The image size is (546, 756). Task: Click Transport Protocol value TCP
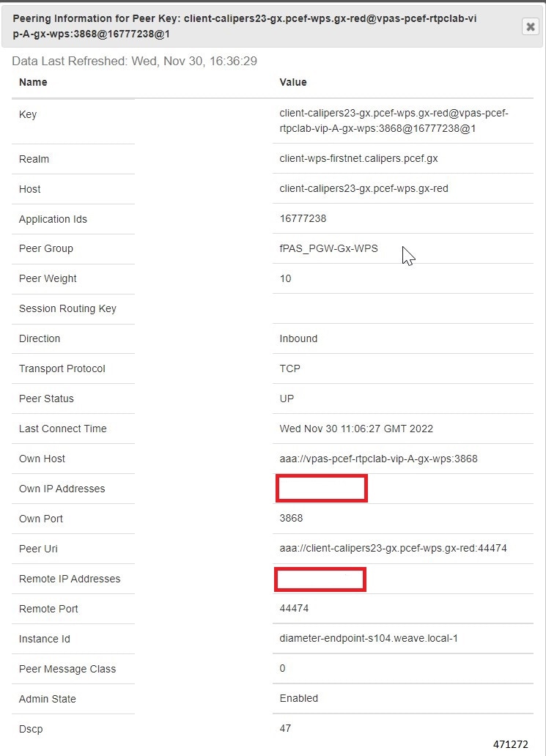click(x=289, y=368)
